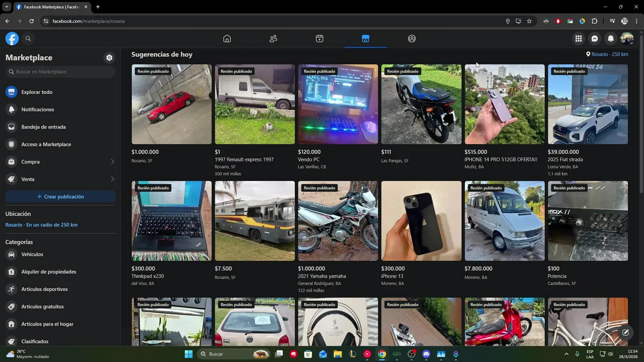This screenshot has width=644, height=362.
Task: Reload the page with the browser refresh icon
Action: [31, 21]
